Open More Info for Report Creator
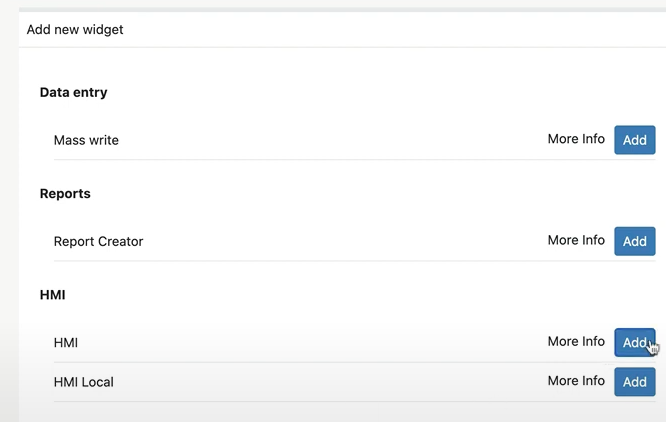The width and height of the screenshot is (666, 422). (x=576, y=240)
